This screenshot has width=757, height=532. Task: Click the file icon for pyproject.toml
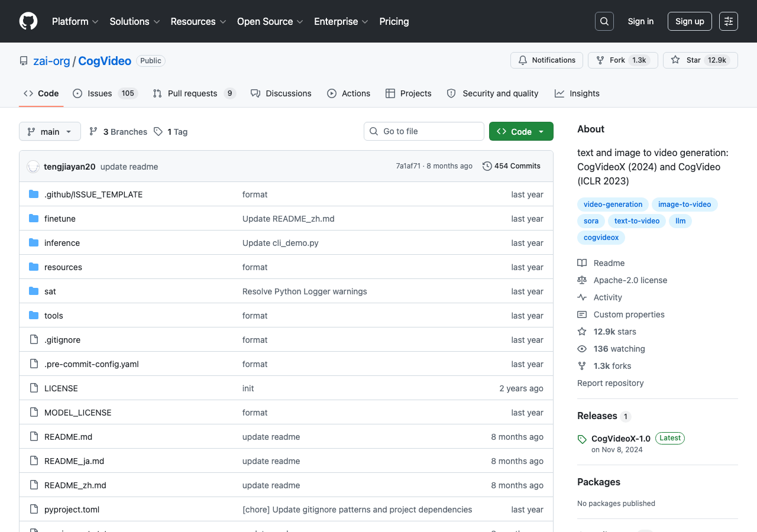(34, 510)
